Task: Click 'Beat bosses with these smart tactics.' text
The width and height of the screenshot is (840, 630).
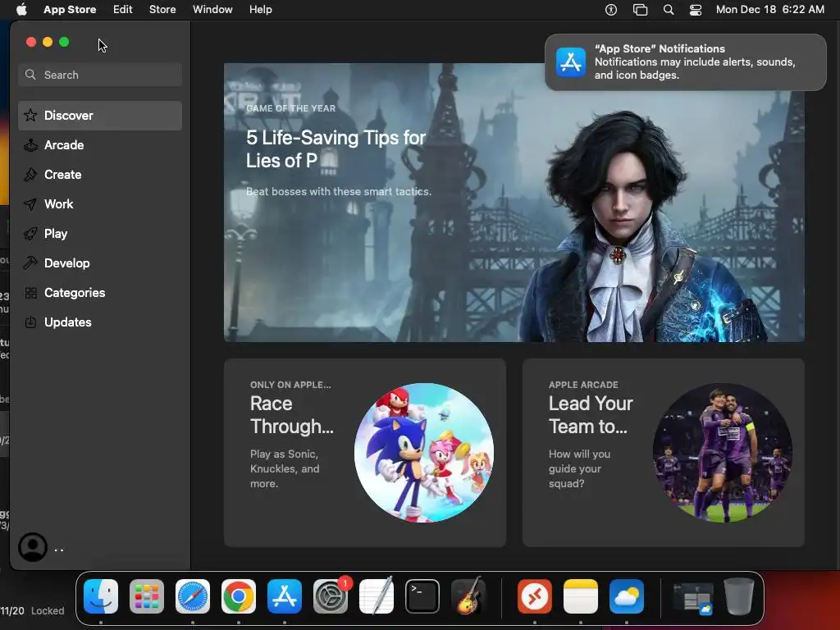Action: coord(339,191)
